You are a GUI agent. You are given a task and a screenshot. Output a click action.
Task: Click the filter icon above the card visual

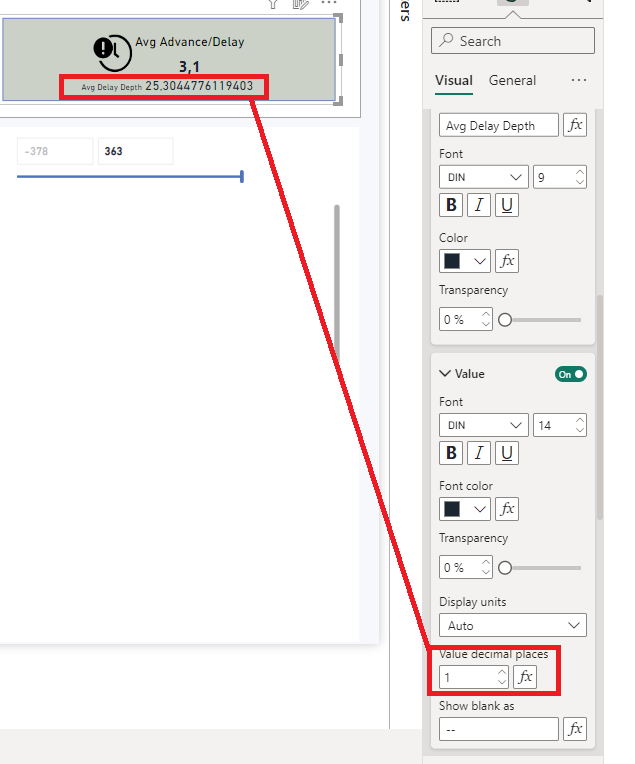[273, 4]
